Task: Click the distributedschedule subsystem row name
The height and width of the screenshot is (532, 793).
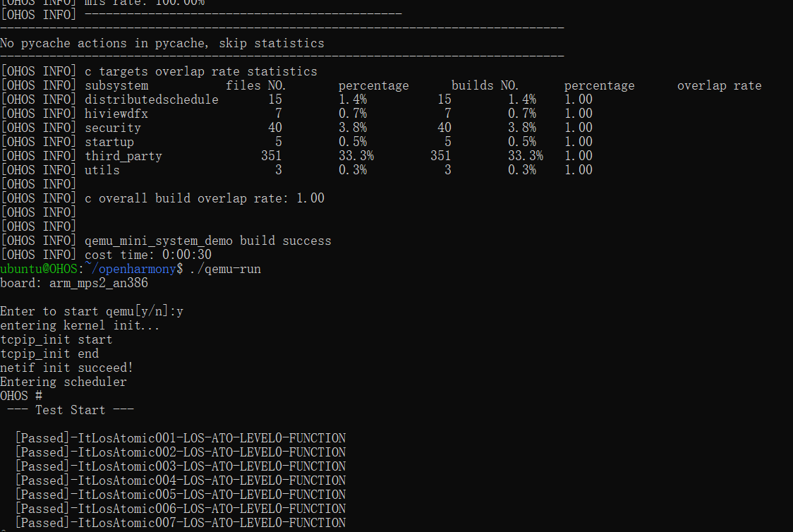Action: [x=152, y=99]
